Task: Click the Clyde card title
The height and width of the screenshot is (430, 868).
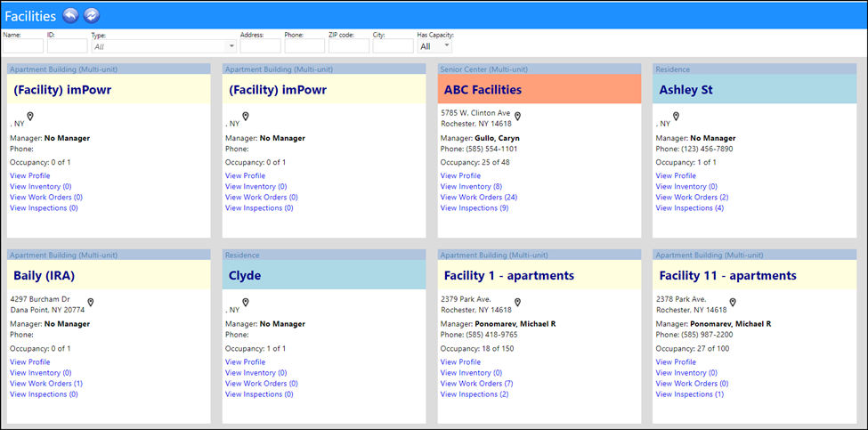Action: point(245,276)
